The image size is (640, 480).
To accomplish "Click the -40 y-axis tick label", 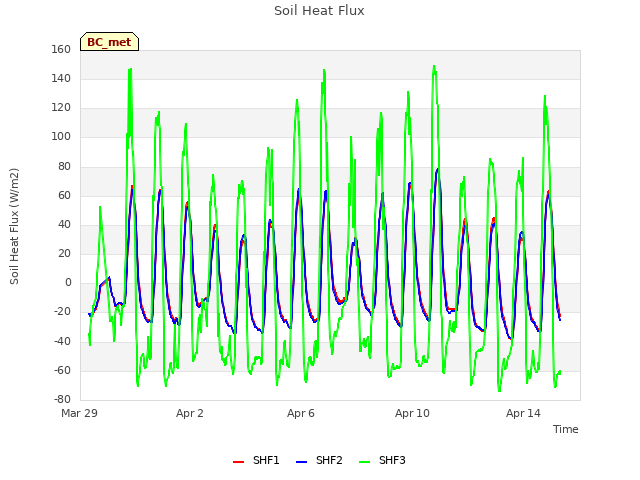I will pyautogui.click(x=62, y=341).
